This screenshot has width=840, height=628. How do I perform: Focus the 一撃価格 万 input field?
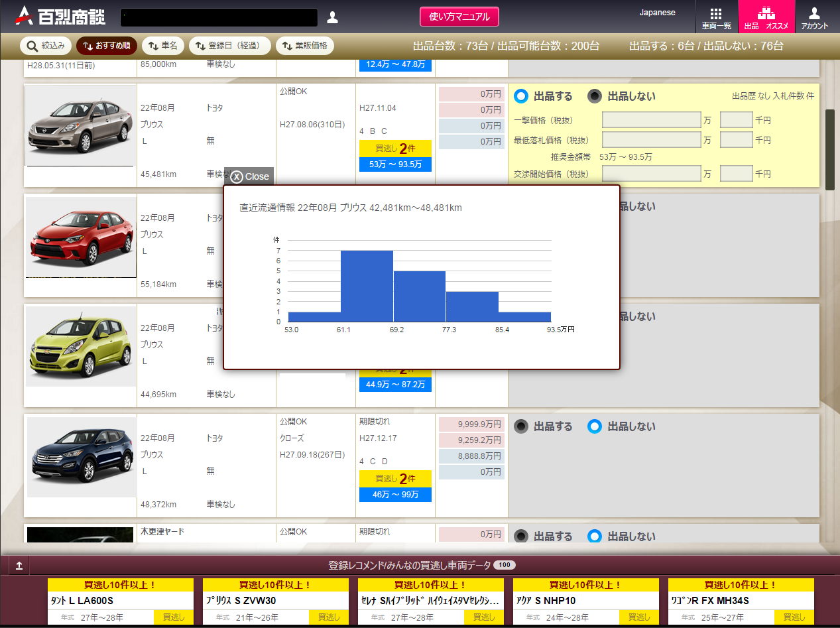click(x=652, y=120)
